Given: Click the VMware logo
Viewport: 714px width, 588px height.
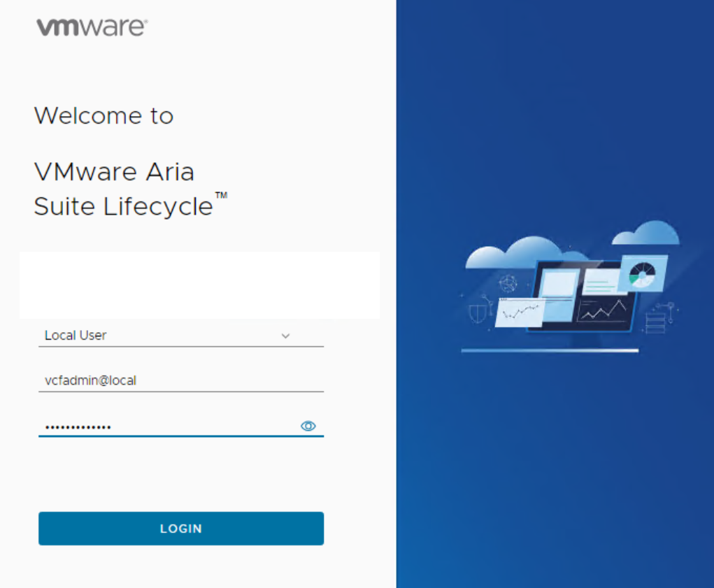Looking at the screenshot, I should pyautogui.click(x=92, y=27).
